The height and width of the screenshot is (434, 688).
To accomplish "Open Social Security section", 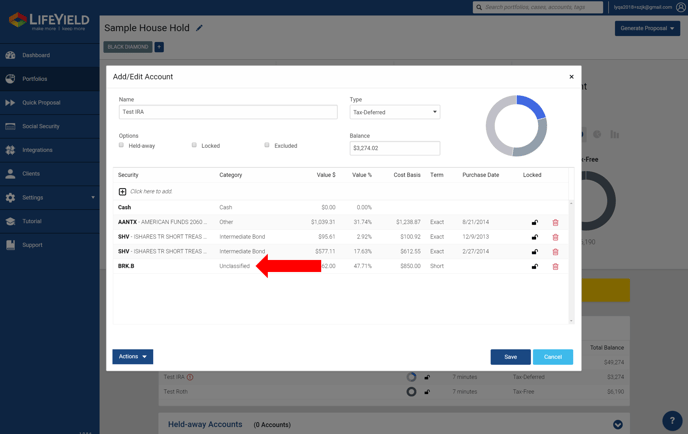I will [x=41, y=126].
